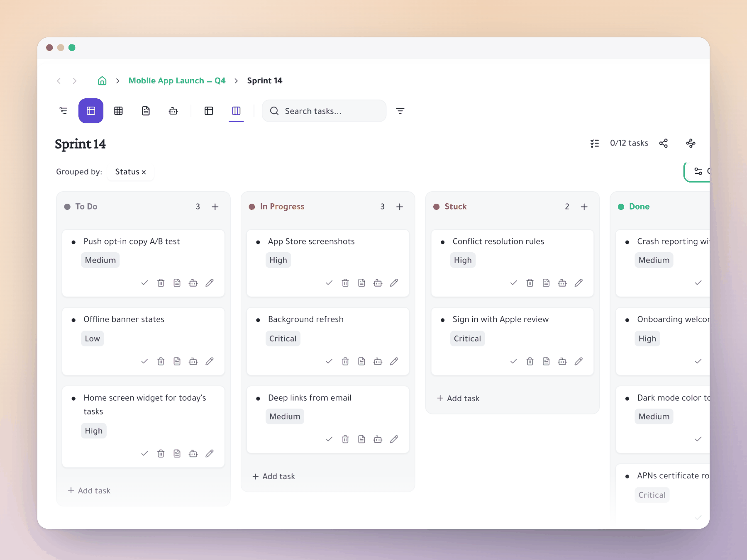Mark Push opt-in copy A/B test complete
The width and height of the screenshot is (747, 560).
pos(144,283)
